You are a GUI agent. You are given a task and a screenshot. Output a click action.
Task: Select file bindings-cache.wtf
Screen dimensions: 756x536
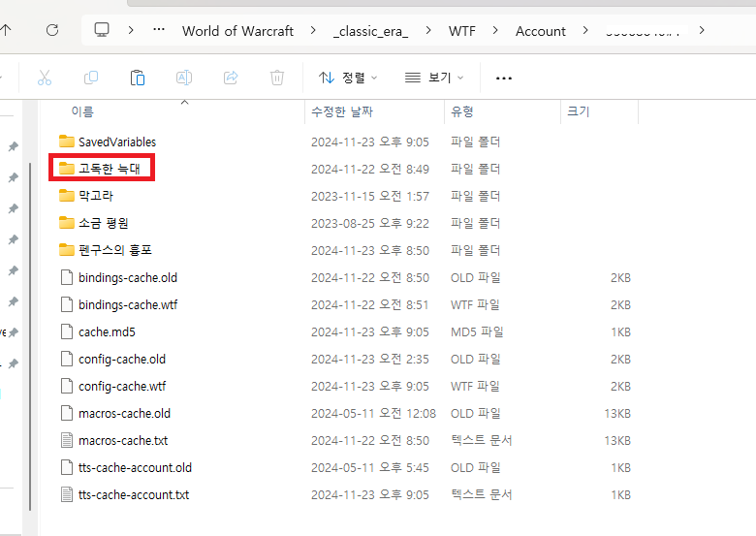(118, 304)
